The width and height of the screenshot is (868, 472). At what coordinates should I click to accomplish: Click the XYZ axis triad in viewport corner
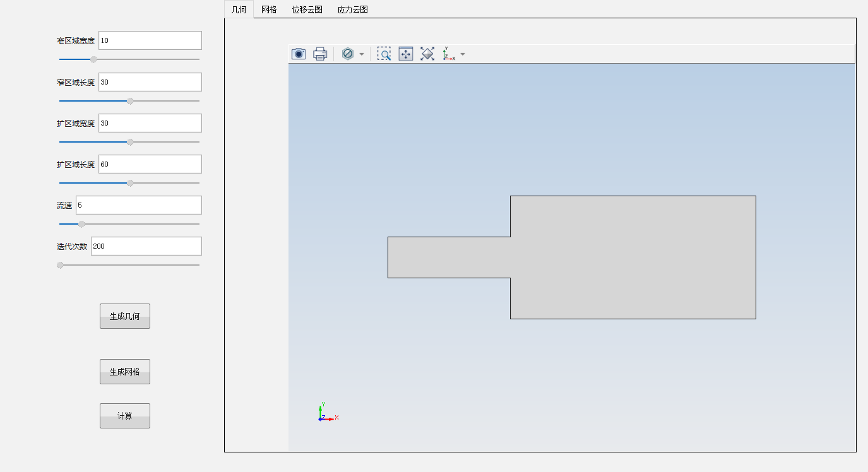point(328,412)
